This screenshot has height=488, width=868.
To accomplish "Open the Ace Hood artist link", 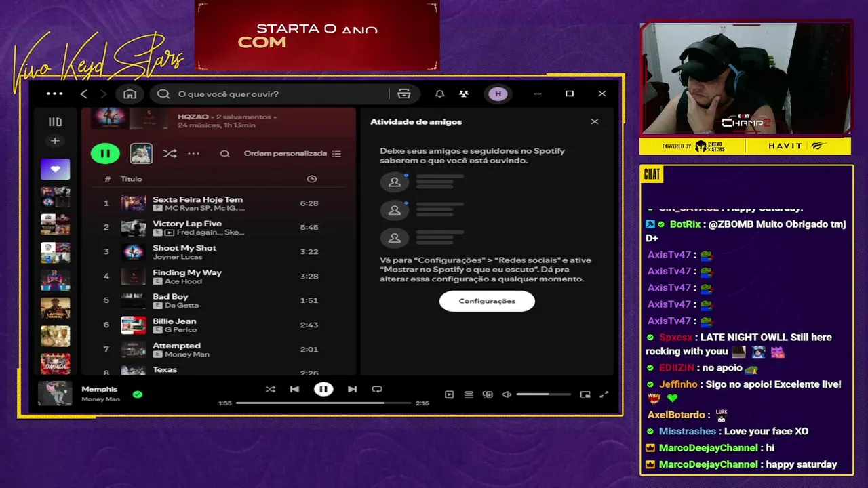I will click(183, 281).
